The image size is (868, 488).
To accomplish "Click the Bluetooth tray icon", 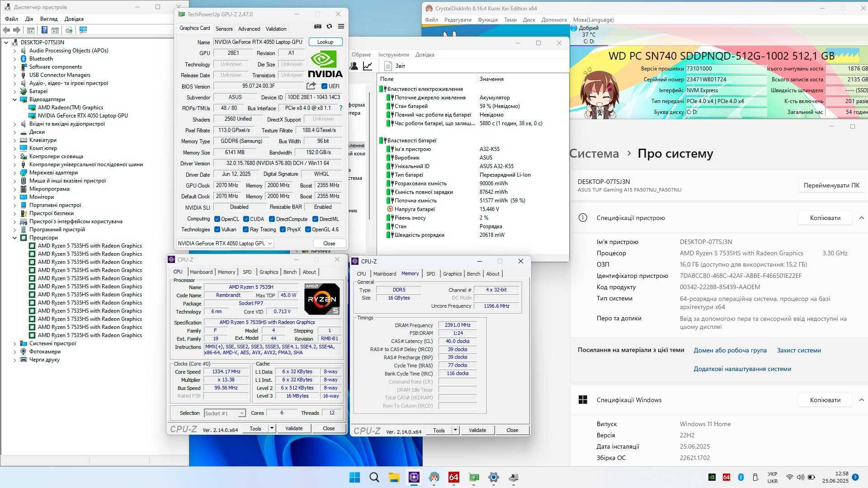I will 741,477.
